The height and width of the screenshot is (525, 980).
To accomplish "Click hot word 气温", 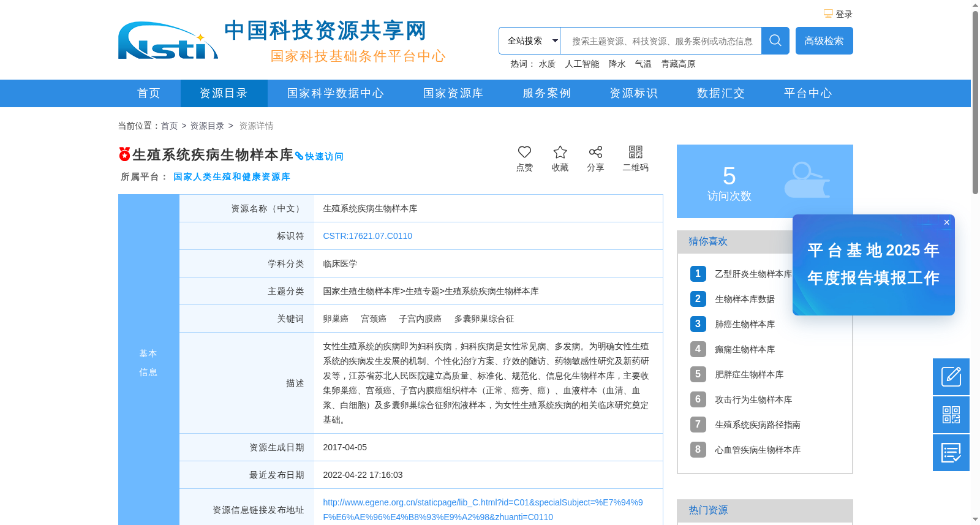I will point(643,64).
